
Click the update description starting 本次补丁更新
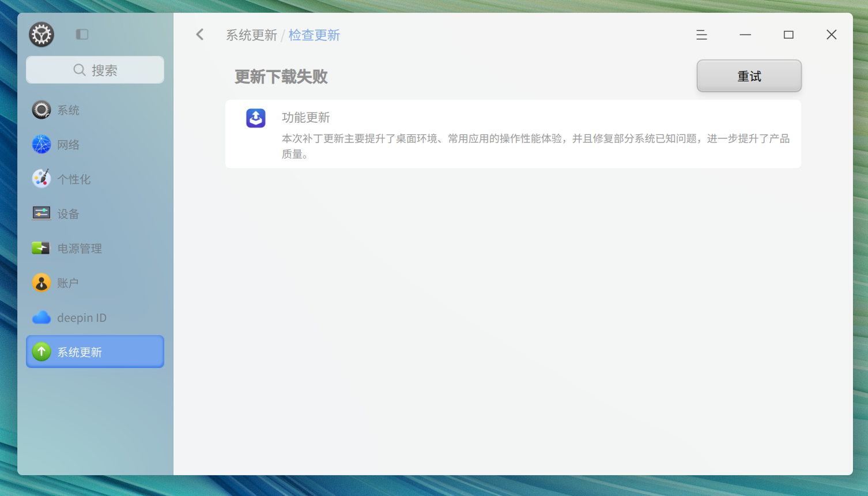[x=536, y=146]
